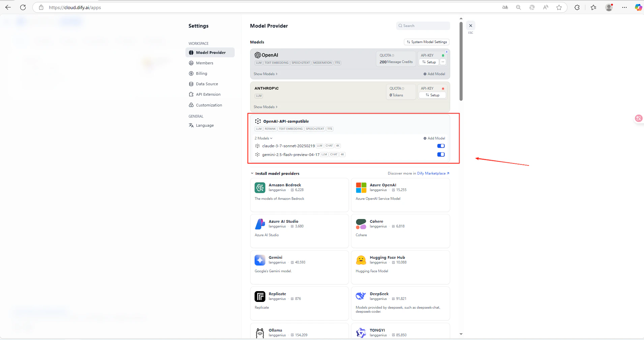Screen dimensions: 644x340
Task: Click the model provider Search field
Action: coord(423,26)
